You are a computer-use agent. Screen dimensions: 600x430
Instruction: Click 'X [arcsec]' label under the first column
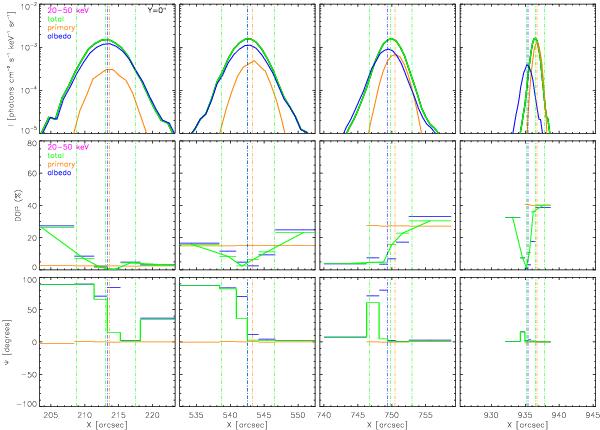[x=106, y=424]
